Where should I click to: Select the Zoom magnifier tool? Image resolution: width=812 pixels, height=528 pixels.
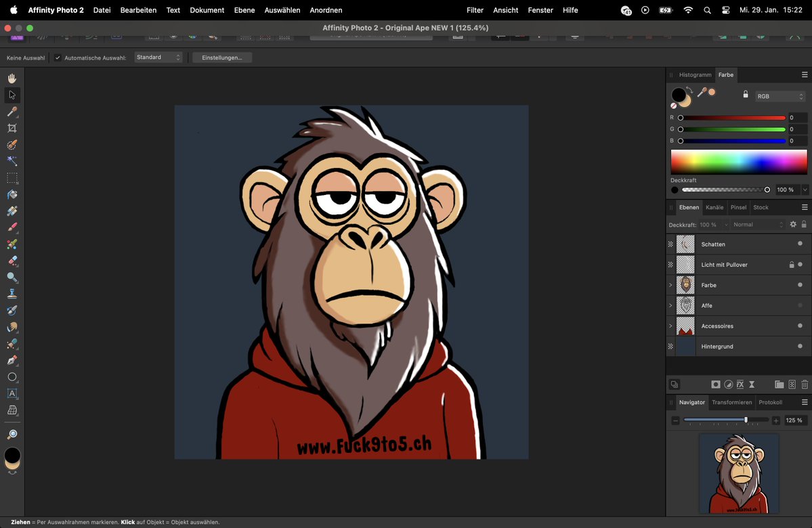tap(12, 434)
